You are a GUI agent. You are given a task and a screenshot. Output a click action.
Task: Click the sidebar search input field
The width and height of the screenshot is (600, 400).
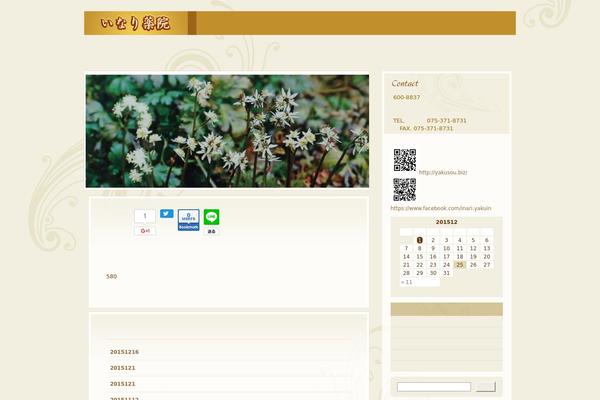point(434,387)
